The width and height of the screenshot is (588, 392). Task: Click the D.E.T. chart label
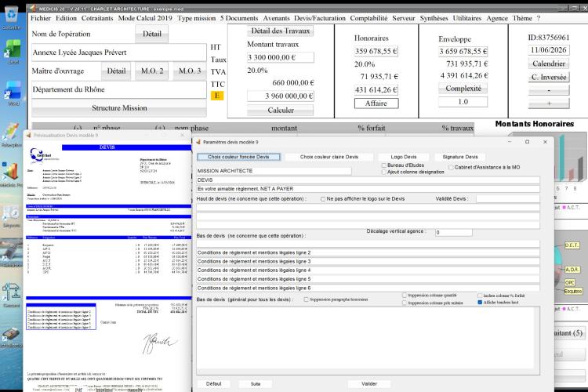coord(572,245)
